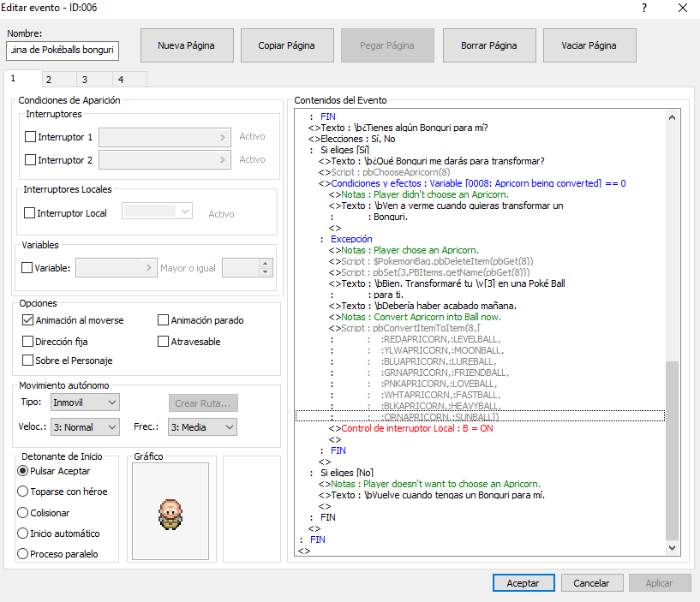Toggle the Animación al moverse checkbox

click(x=28, y=320)
